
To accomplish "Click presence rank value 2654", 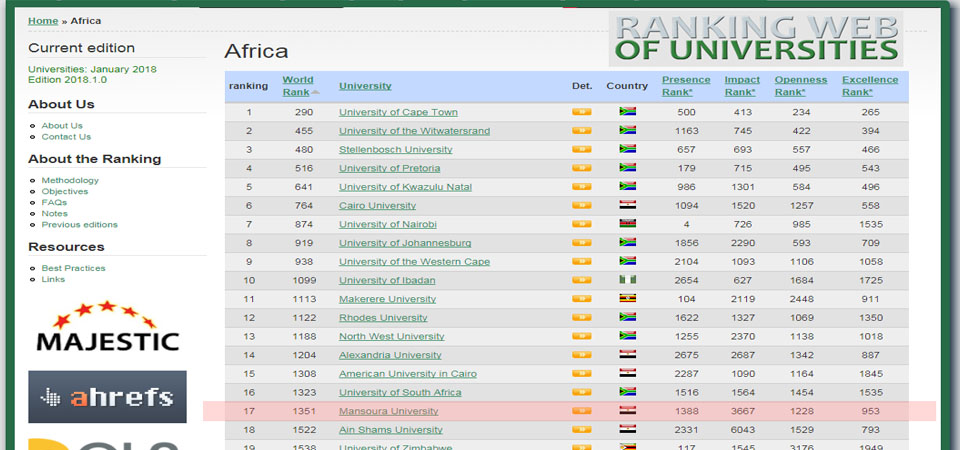I will pyautogui.click(x=686, y=280).
